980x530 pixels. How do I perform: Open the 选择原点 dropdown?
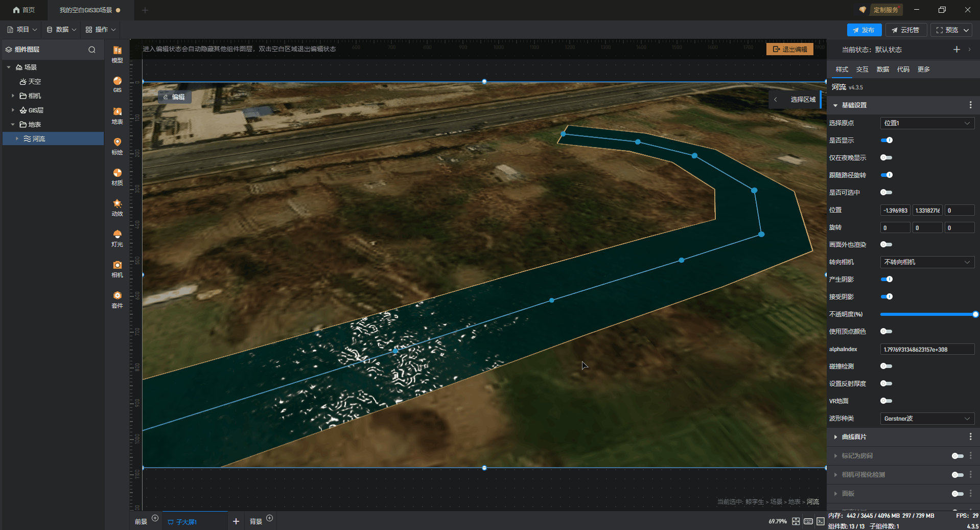point(927,123)
